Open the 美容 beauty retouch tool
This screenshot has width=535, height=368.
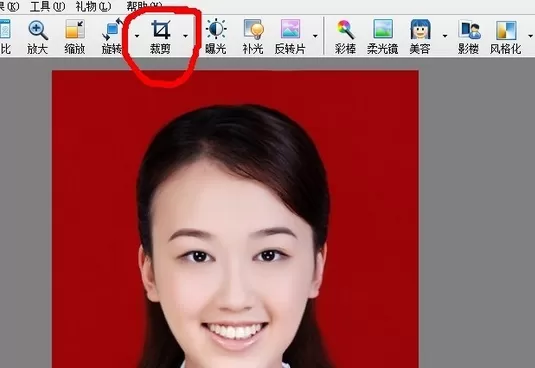[420, 37]
